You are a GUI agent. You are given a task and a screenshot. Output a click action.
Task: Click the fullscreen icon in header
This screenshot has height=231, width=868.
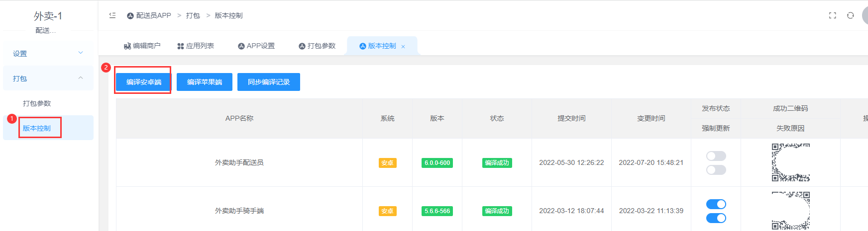point(832,15)
